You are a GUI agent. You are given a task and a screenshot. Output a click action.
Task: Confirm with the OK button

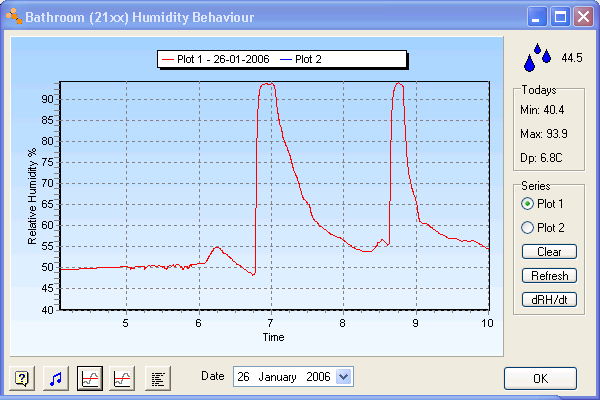click(540, 379)
